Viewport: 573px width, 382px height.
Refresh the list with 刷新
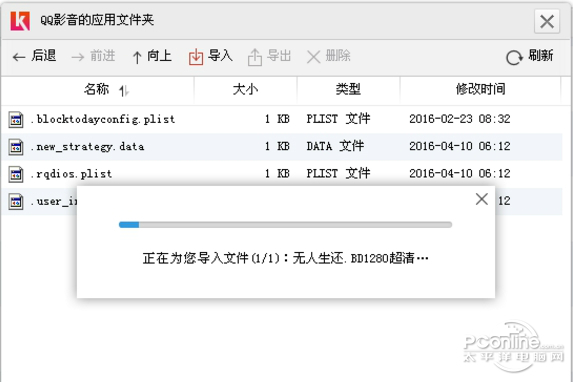tap(530, 56)
